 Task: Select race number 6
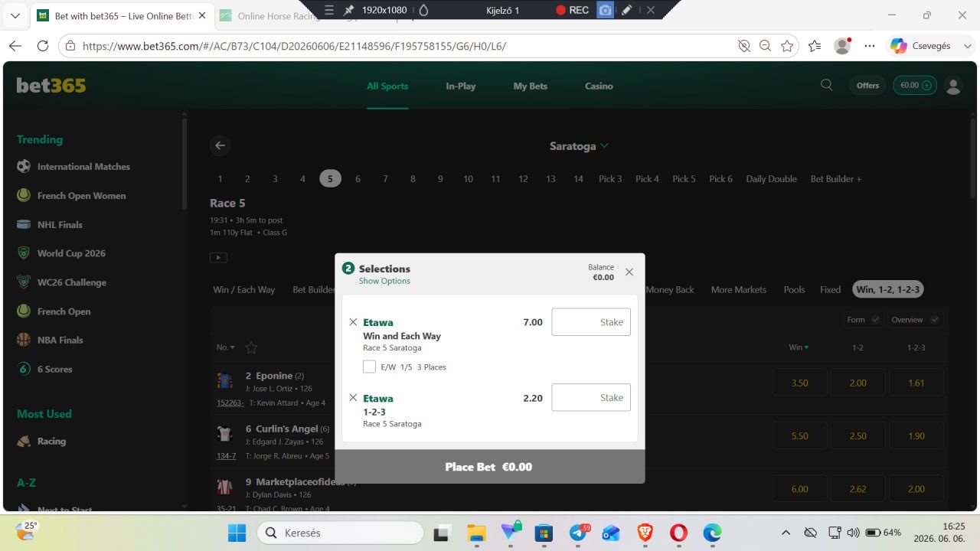pyautogui.click(x=358, y=179)
